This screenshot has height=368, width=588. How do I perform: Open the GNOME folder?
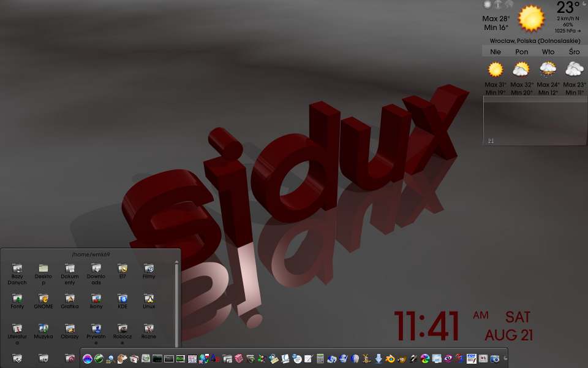coord(43,302)
